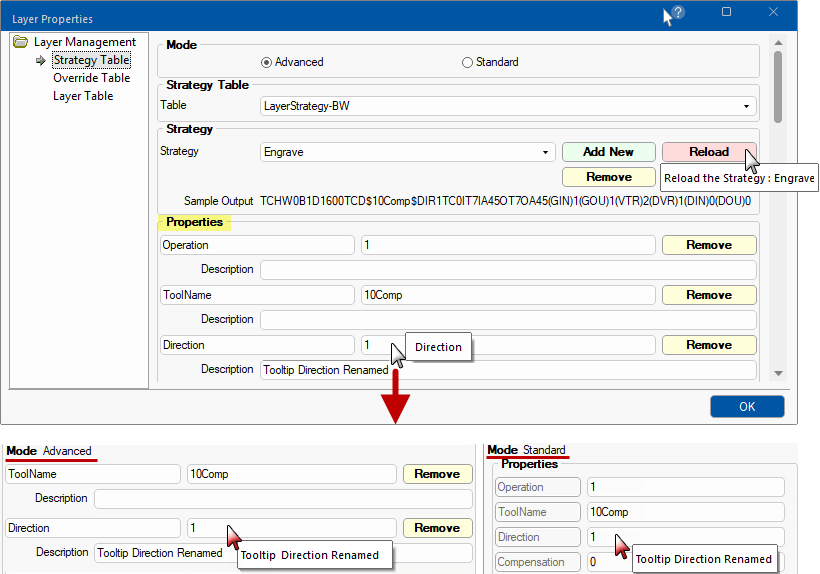Open the Engrave strategy dropdown
The width and height of the screenshot is (820, 574).
tap(546, 153)
